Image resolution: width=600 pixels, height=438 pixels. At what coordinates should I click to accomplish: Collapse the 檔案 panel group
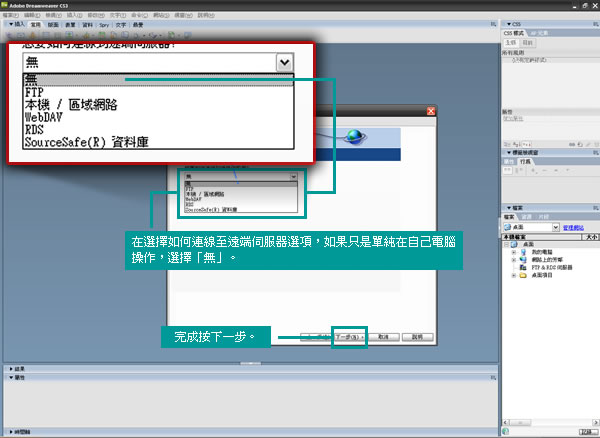pos(509,208)
